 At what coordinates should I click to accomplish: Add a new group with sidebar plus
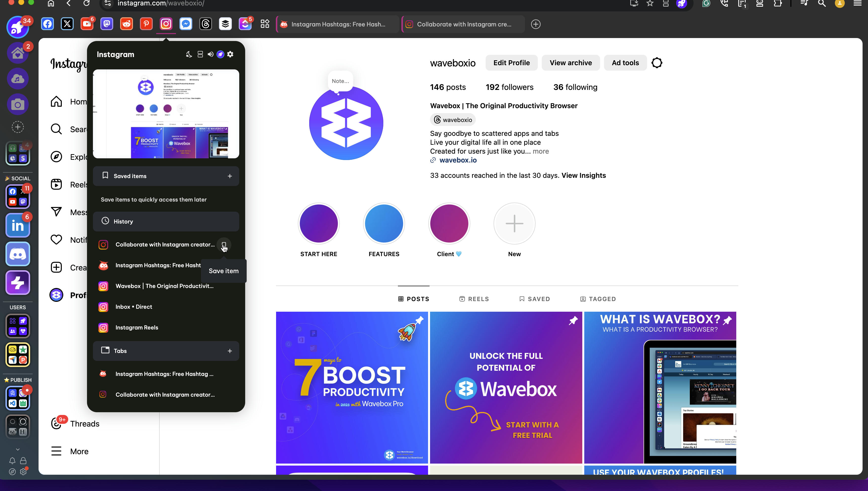[x=18, y=127]
